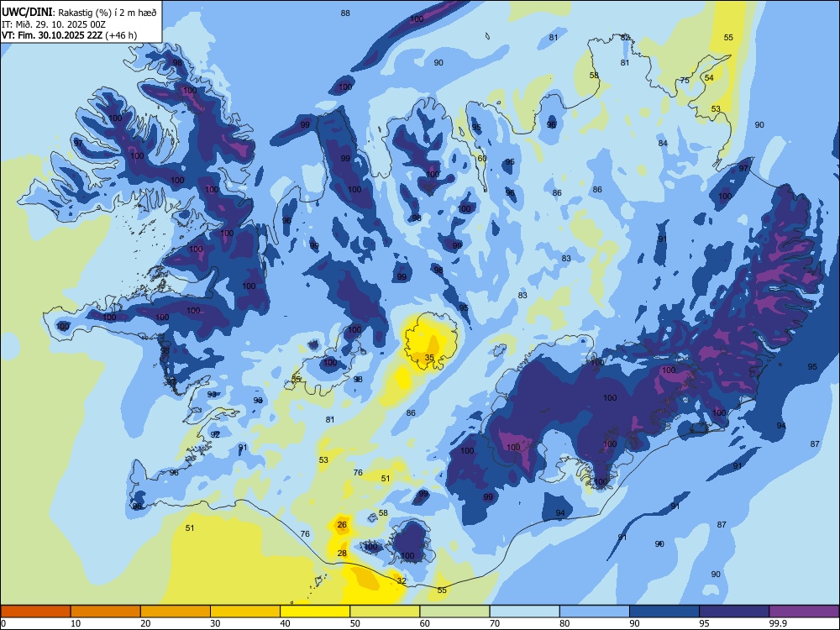Click the humidity value '28' on the map
The image size is (840, 630).
click(x=342, y=553)
